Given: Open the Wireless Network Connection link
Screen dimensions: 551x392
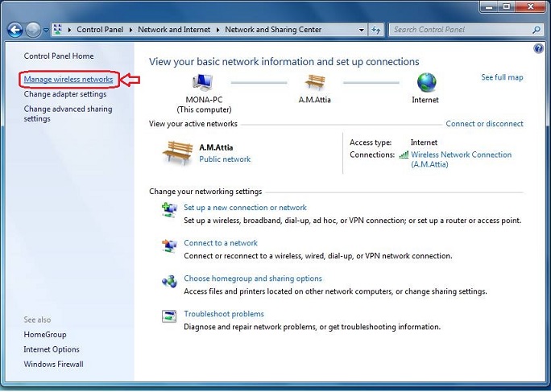Looking at the screenshot, I should point(461,155).
